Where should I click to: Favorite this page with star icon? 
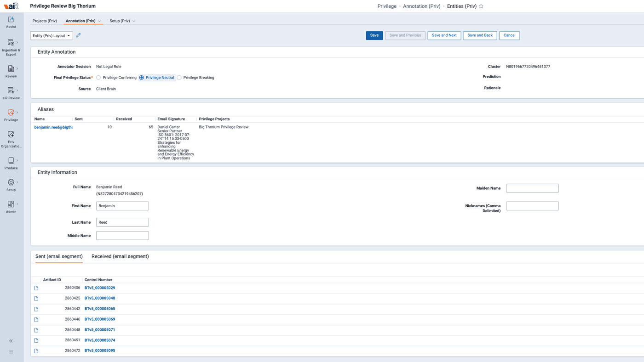point(481,6)
